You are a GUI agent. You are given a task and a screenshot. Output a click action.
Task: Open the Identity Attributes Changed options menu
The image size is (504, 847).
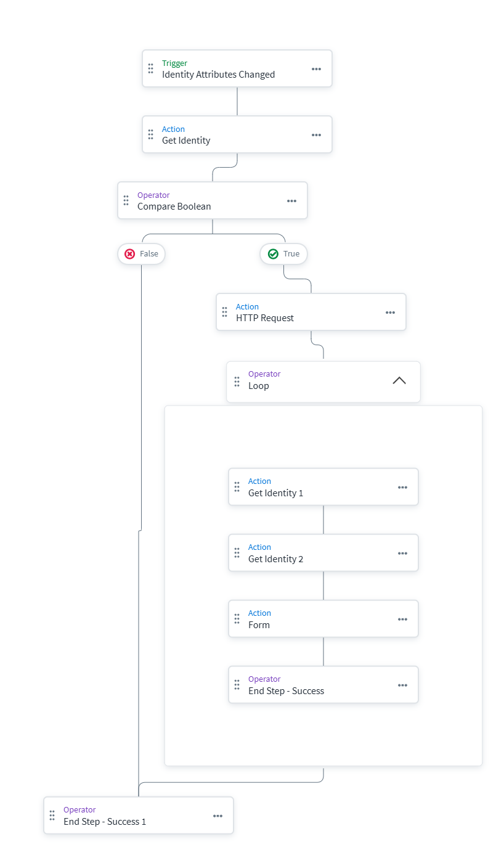click(x=316, y=69)
